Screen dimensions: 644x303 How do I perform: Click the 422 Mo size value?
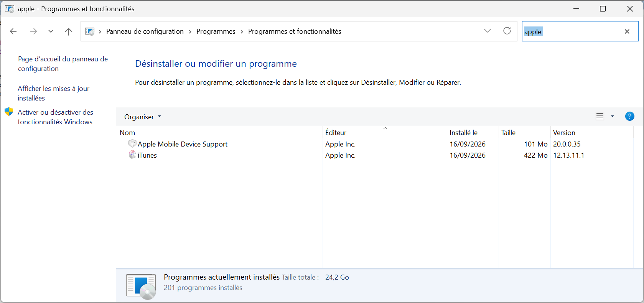point(536,155)
